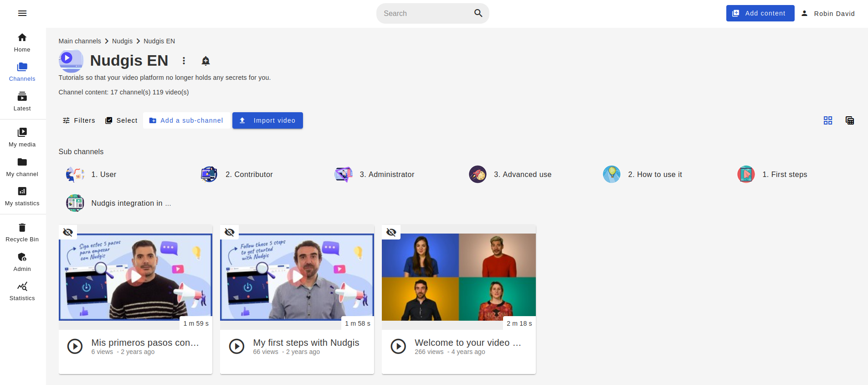Open the Welcome to your video thumbnail
This screenshot has width=868, height=385.
point(459,277)
